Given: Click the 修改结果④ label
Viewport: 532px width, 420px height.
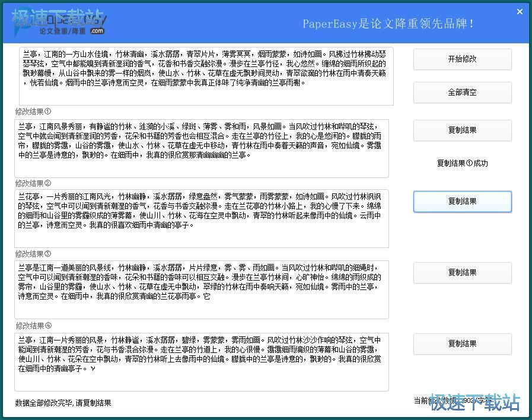Looking at the screenshot, I should (34, 326).
